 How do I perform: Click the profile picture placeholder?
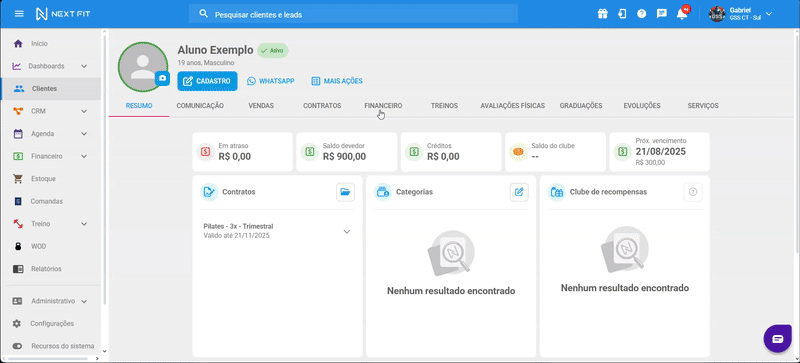[143, 67]
